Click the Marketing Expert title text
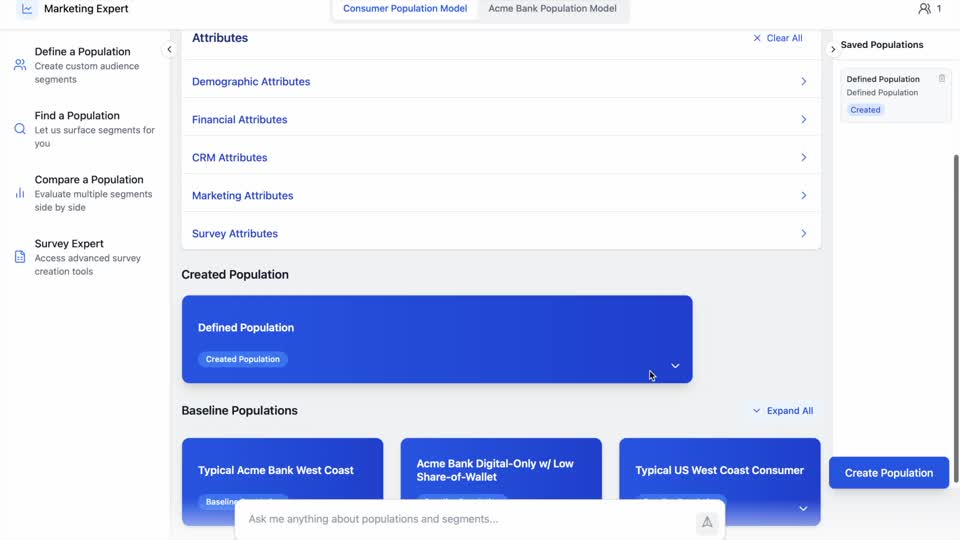 (x=86, y=9)
